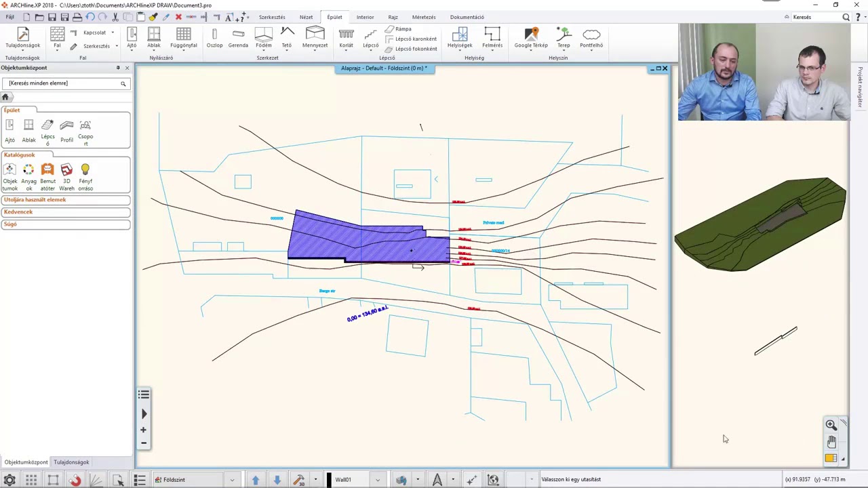Viewport: 868px width, 488px height.
Task: Switch to the Rajz ribbon tab
Action: tap(393, 17)
